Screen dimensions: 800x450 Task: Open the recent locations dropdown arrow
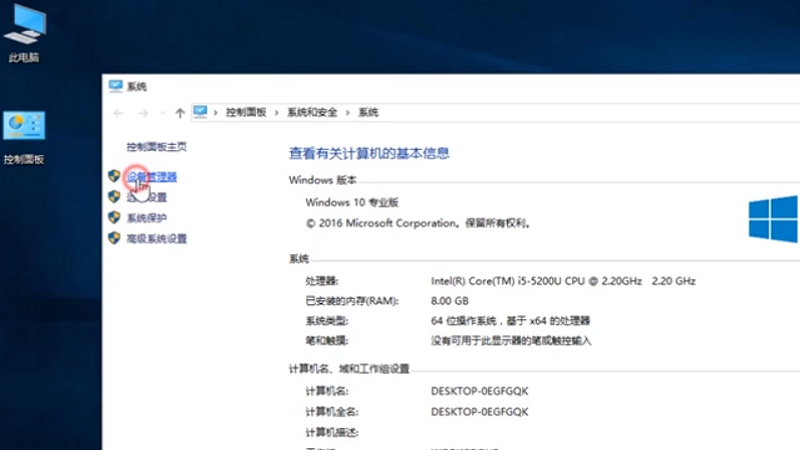pos(163,113)
